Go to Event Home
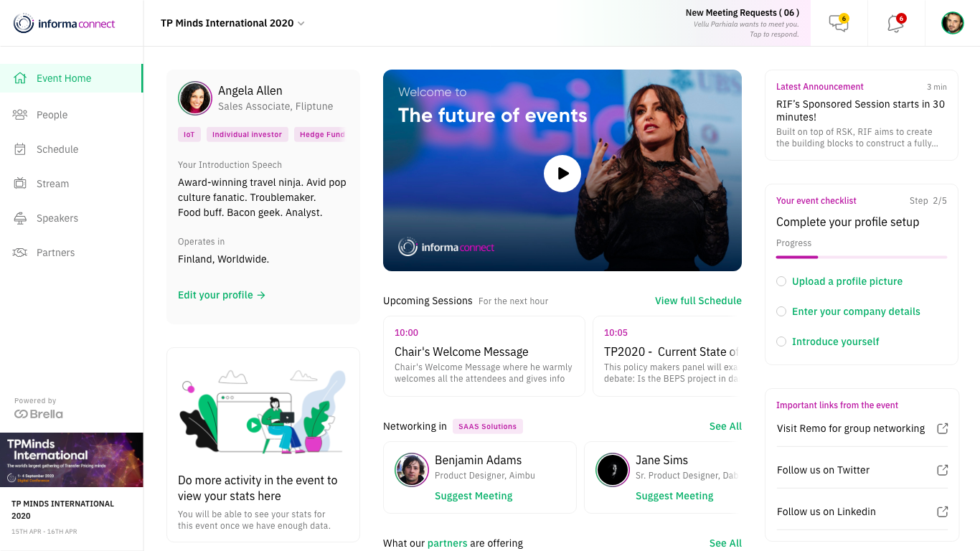 click(71, 78)
